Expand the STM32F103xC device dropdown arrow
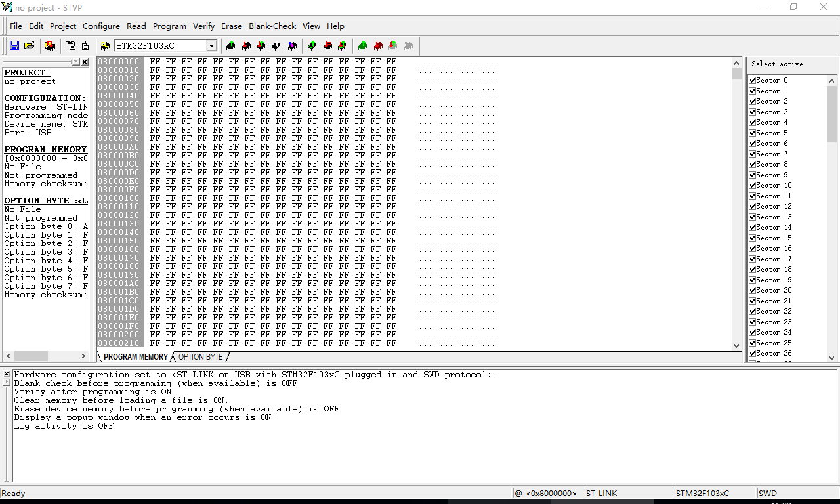Screen dimensions: 840x504 [211, 46]
